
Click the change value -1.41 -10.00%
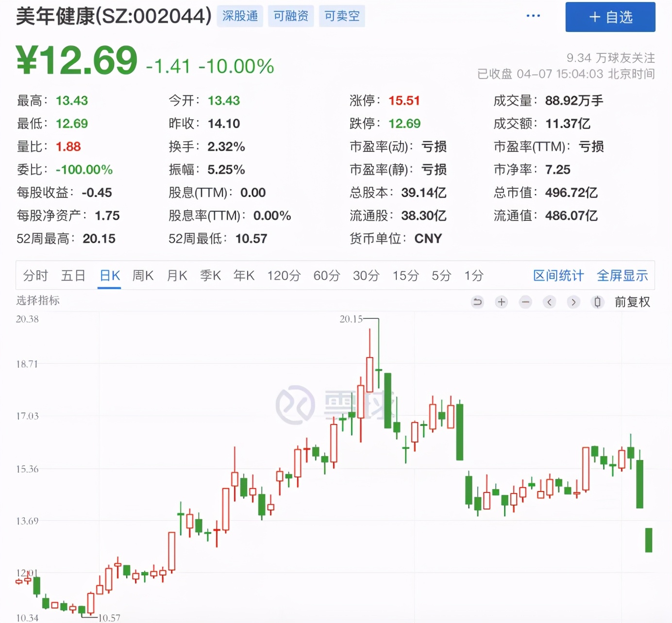[210, 66]
